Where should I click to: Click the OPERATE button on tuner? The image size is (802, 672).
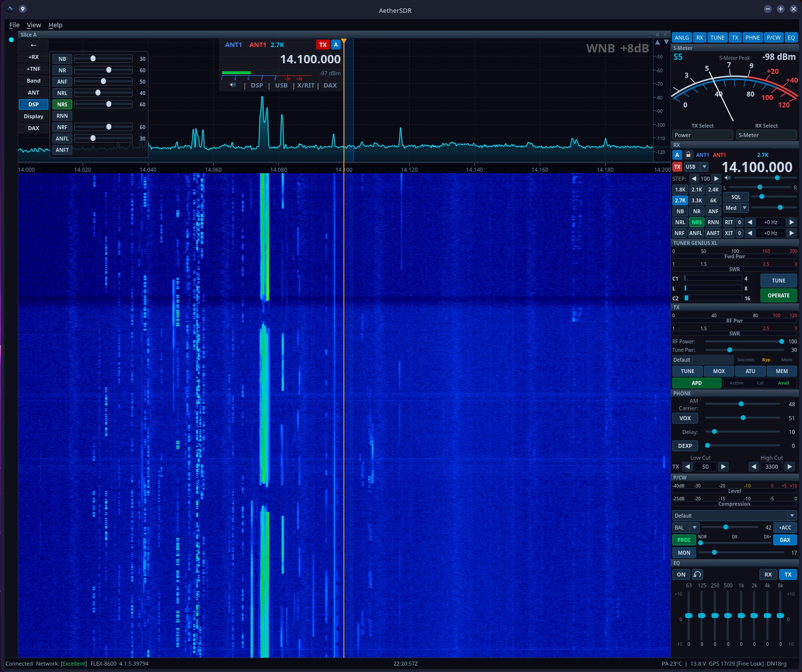click(x=778, y=295)
